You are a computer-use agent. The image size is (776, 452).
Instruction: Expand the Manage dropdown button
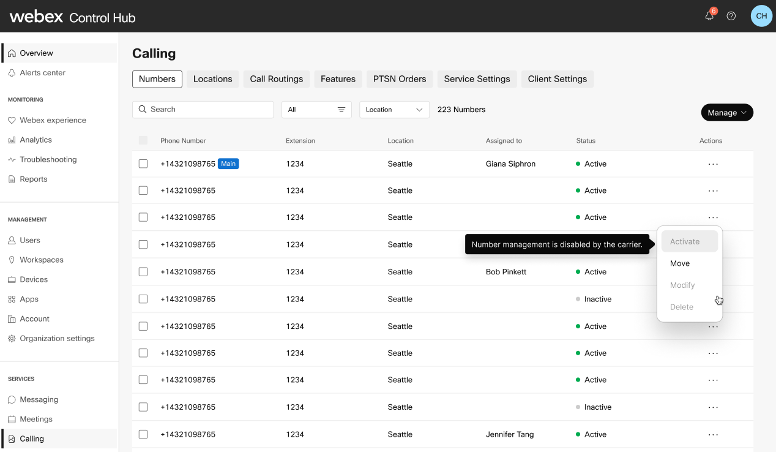click(727, 113)
